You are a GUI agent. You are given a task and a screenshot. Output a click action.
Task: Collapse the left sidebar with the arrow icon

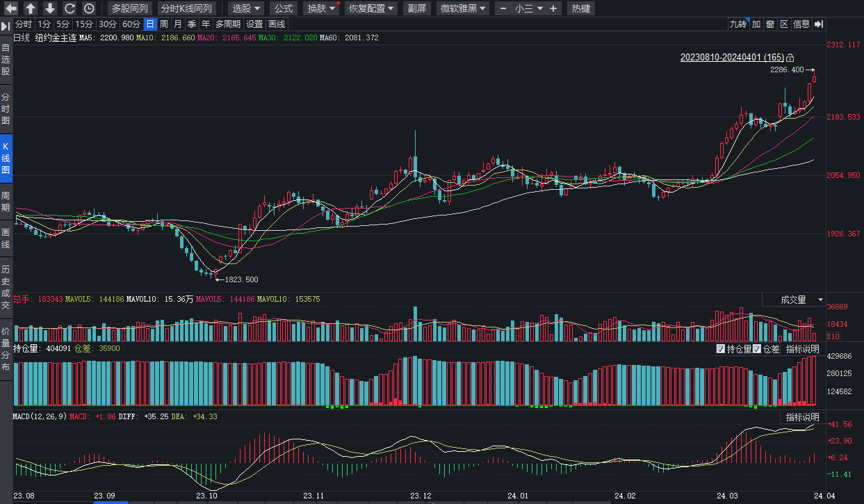6,25
